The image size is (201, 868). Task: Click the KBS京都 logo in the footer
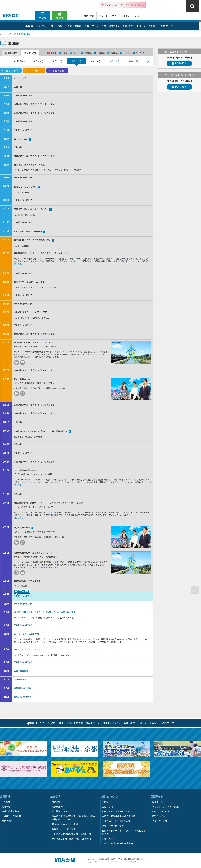click(x=65, y=860)
